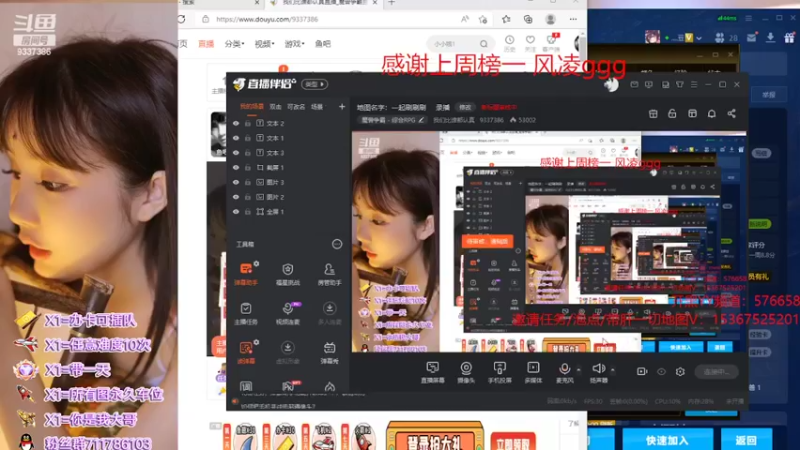Screen dimensions: 800x450
Task: Add 摄像头 camera source
Action: 466,372
